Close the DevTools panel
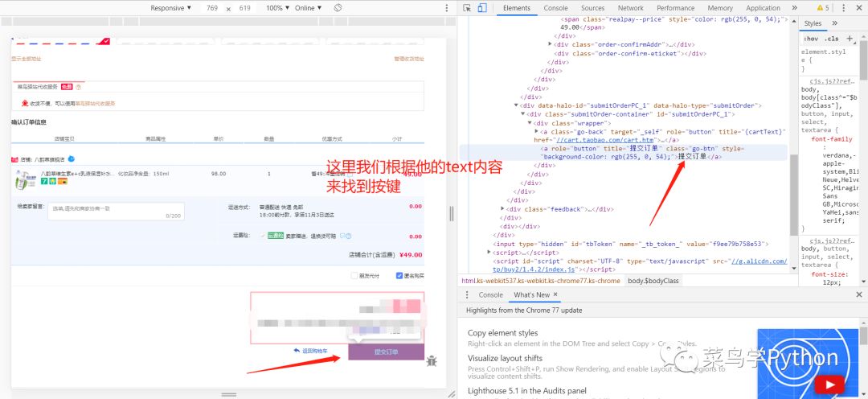Screen dimensions: 868x399 click(x=859, y=8)
